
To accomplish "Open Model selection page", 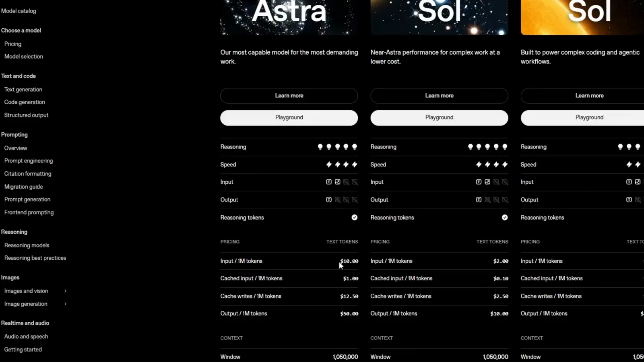I will coord(24,57).
